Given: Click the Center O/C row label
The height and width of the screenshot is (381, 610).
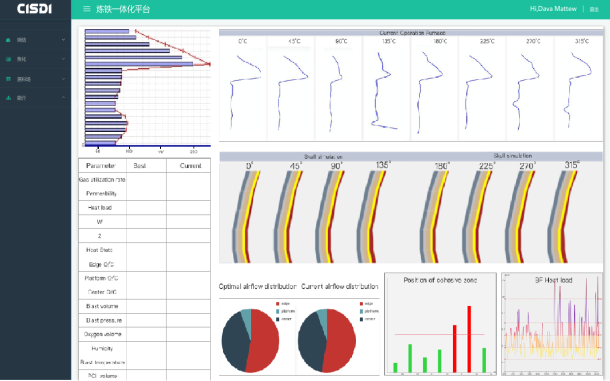Looking at the screenshot, I should point(102,292).
